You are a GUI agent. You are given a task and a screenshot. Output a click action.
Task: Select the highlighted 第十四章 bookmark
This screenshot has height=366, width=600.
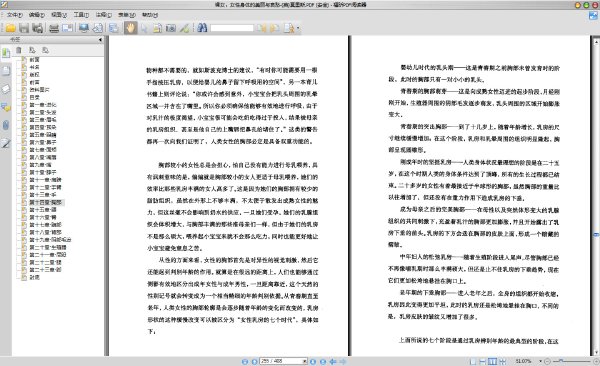46,202
